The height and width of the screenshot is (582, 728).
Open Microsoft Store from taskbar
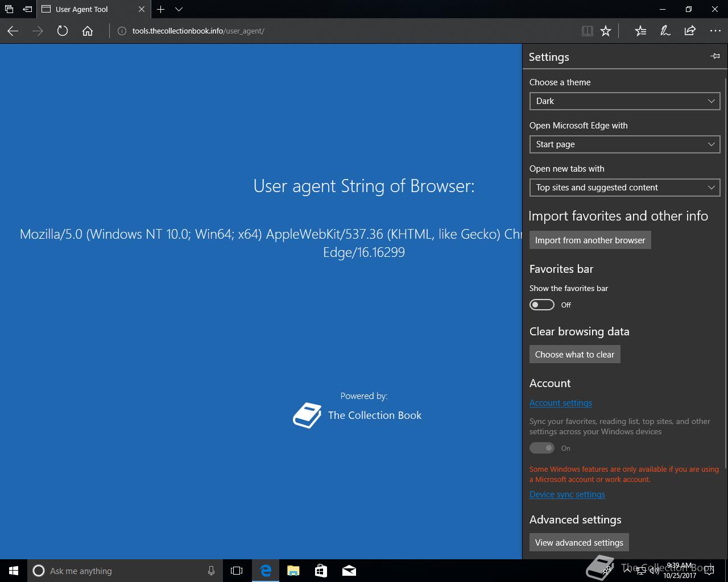tap(321, 571)
